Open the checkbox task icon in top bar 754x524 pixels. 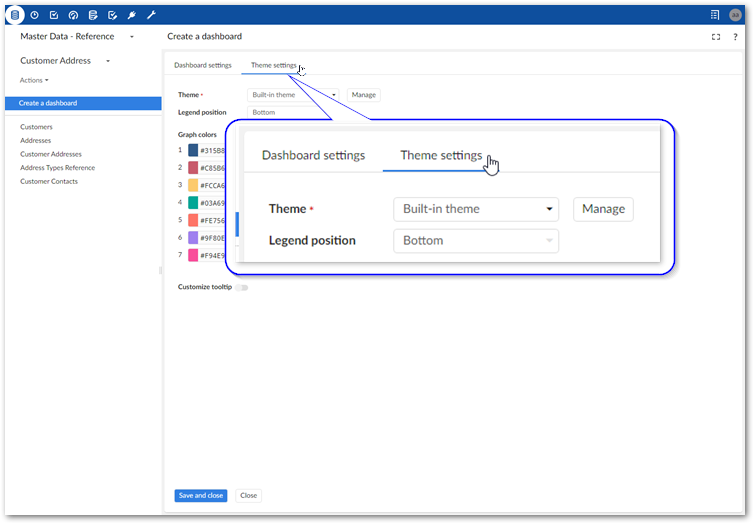tap(54, 15)
